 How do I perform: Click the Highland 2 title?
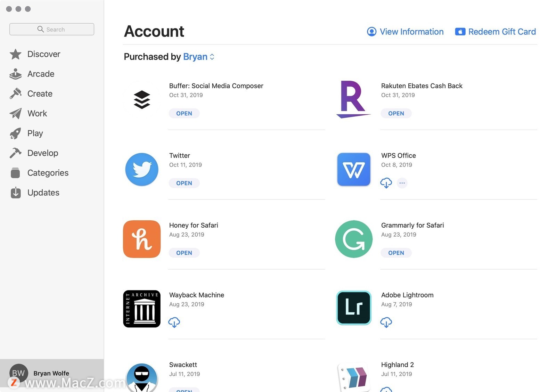click(398, 365)
